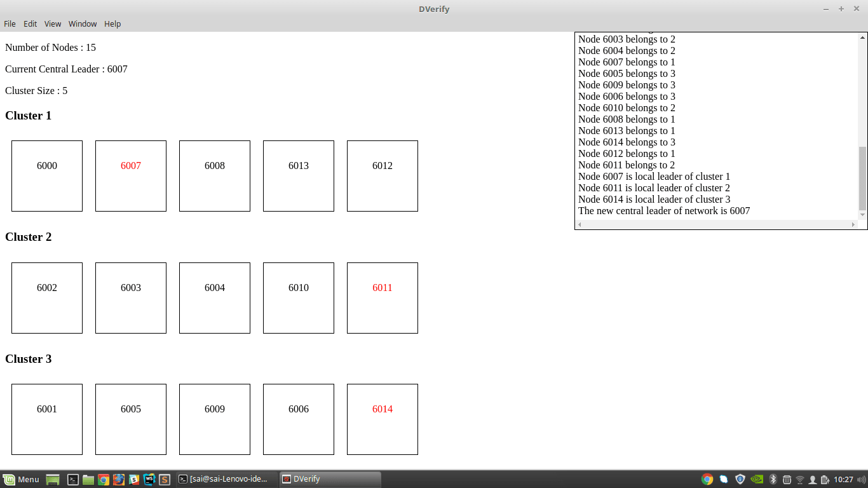Click log line 'Node 6013 belongs to 1'
Image resolution: width=868 pixels, height=488 pixels.
pos(627,131)
